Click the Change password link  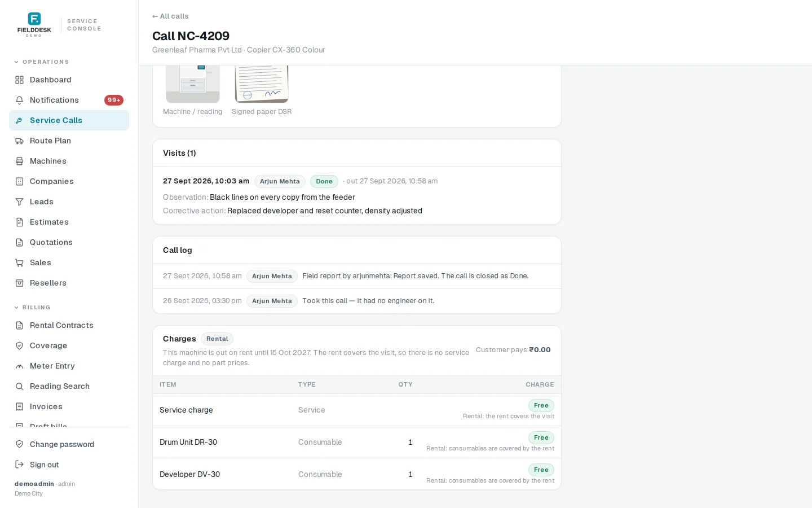(62, 444)
